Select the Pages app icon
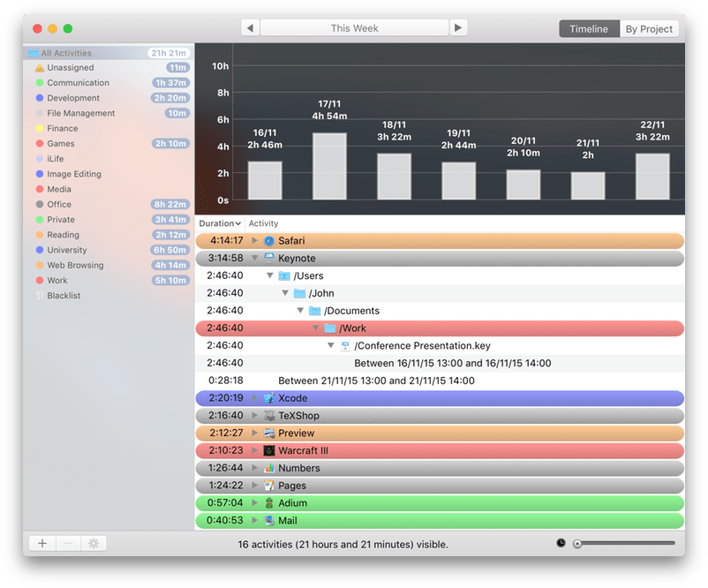This screenshot has width=708, height=588. 267,485
